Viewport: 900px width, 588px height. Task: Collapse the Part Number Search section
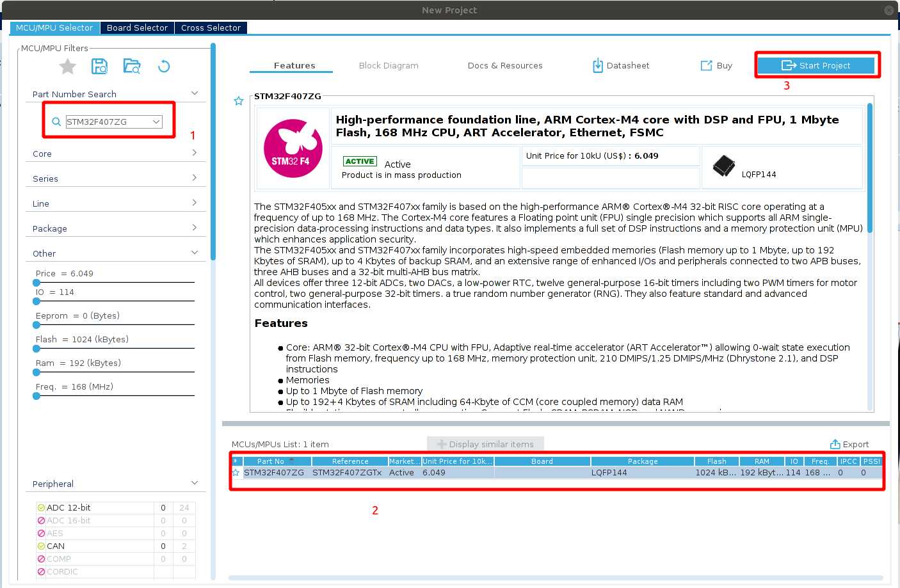195,93
